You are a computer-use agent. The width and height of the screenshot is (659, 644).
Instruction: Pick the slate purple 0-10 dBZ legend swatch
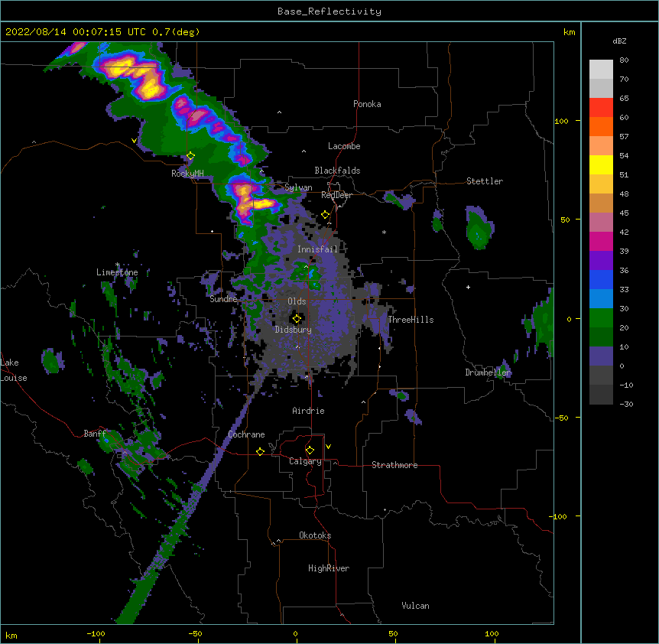[x=601, y=356]
